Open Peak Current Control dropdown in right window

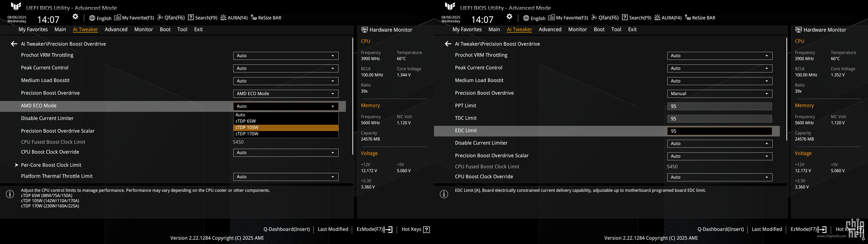[720, 68]
